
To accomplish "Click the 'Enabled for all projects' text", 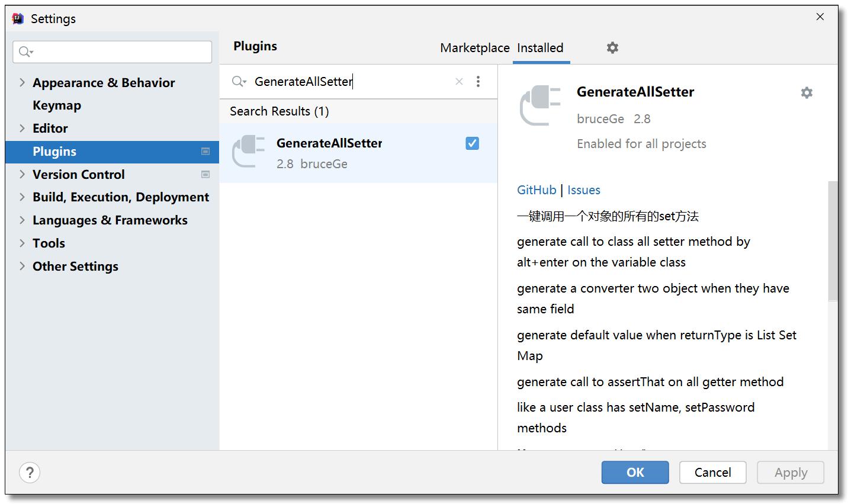I will coord(641,144).
